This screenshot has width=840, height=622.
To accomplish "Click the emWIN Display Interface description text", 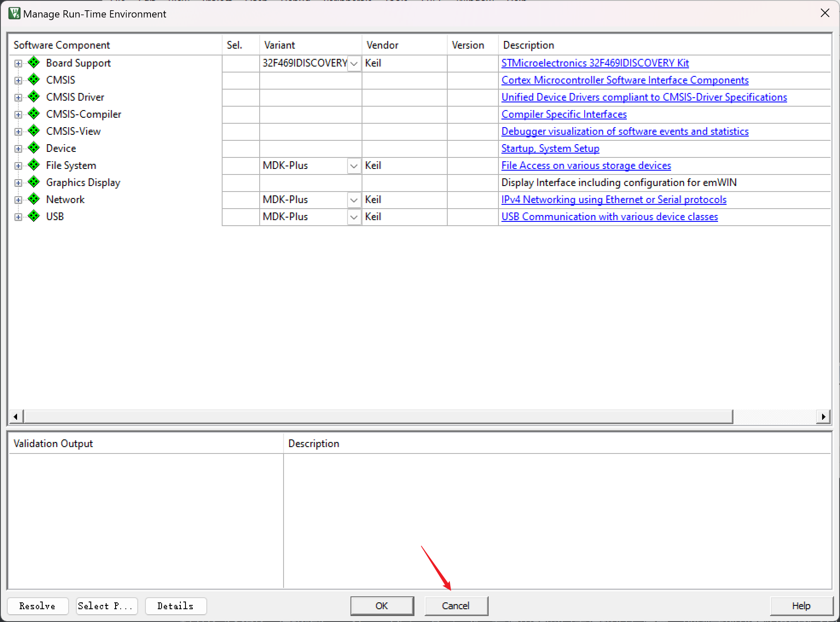I will click(619, 183).
